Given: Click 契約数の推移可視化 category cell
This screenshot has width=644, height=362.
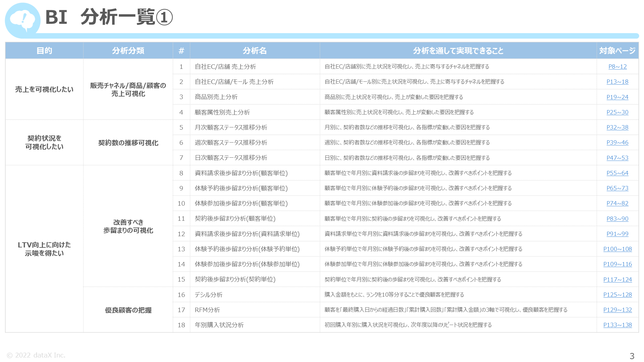Looking at the screenshot, I should 128,143.
